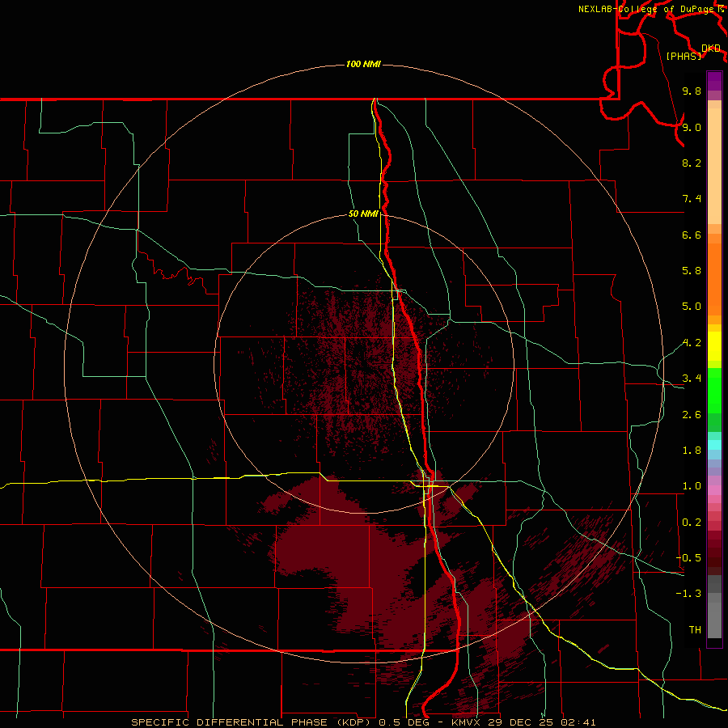
Task: Select the cyan band of the colorbar
Action: tap(714, 444)
